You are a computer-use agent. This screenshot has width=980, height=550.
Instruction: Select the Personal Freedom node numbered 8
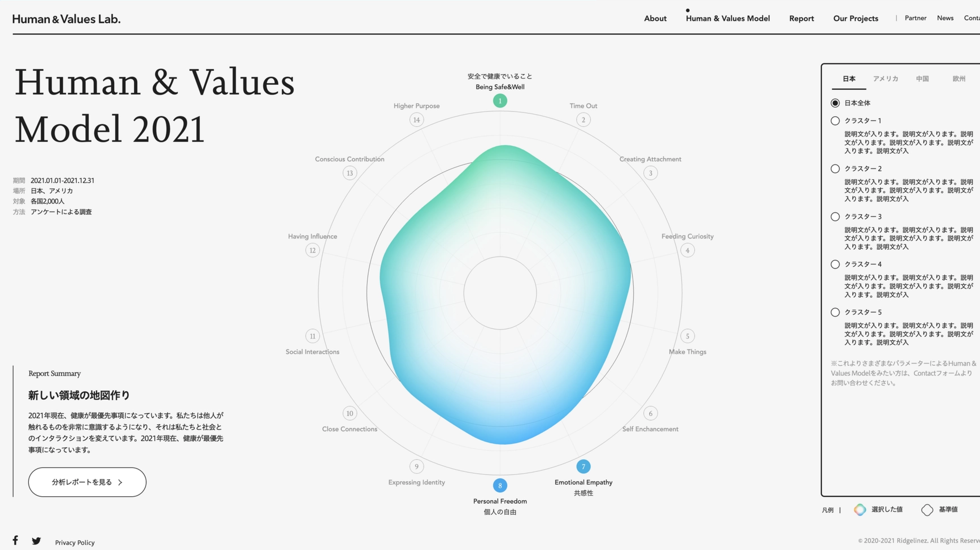pyautogui.click(x=500, y=485)
